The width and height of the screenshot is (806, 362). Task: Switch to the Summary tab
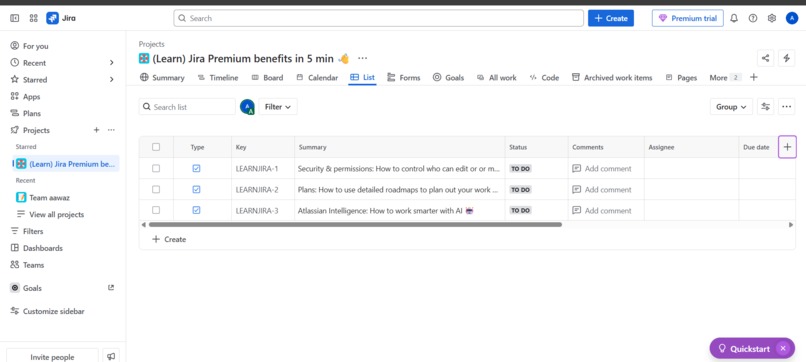pos(162,78)
